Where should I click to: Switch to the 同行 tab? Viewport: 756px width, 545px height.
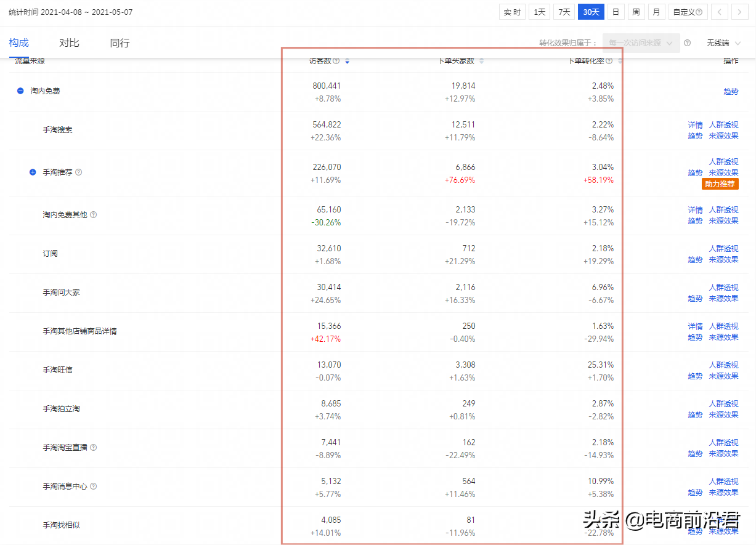pyautogui.click(x=120, y=43)
